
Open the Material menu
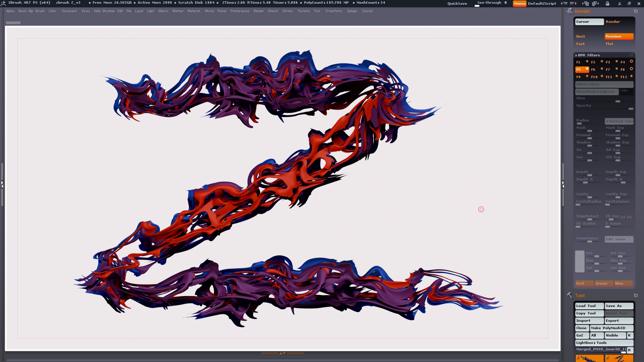tap(194, 11)
